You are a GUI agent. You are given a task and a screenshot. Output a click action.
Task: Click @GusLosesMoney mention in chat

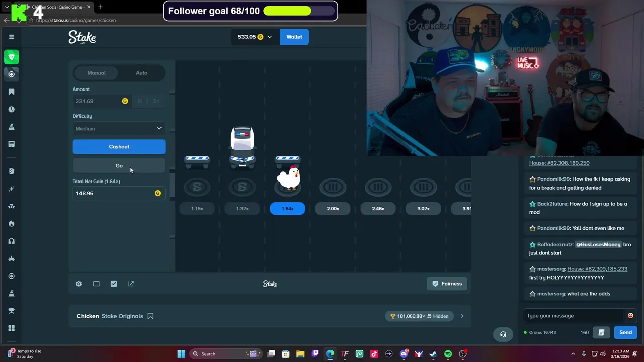point(598,244)
